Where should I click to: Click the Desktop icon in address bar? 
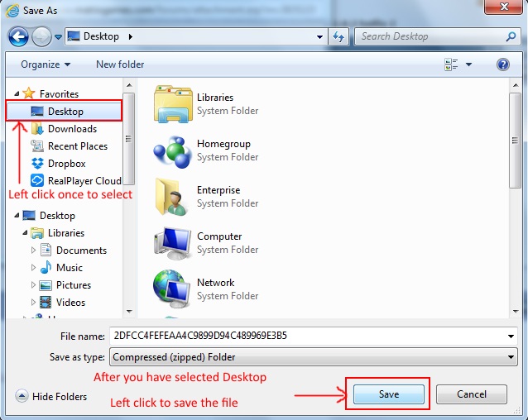click(x=74, y=36)
